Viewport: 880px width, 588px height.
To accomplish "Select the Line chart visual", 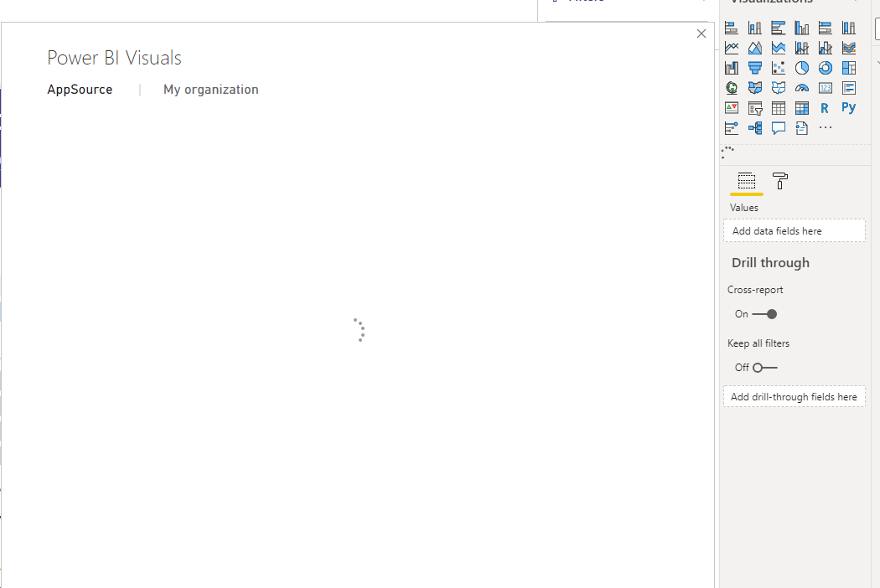I will [x=732, y=48].
